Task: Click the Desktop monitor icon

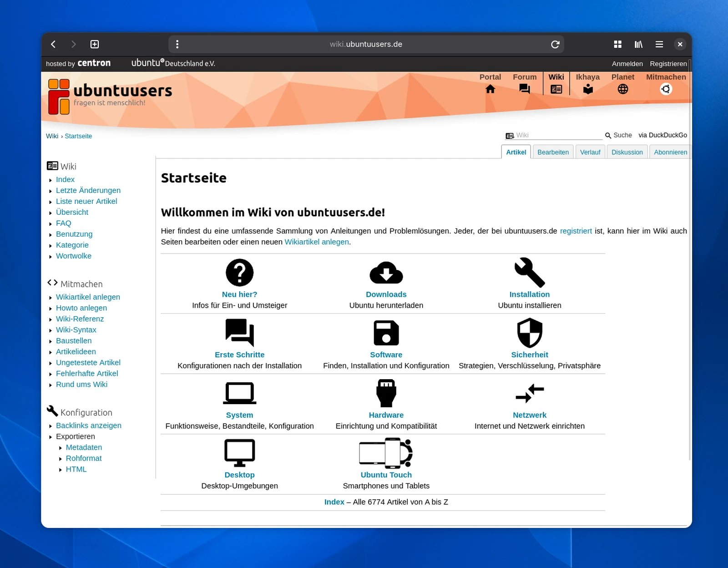Action: coord(240,453)
